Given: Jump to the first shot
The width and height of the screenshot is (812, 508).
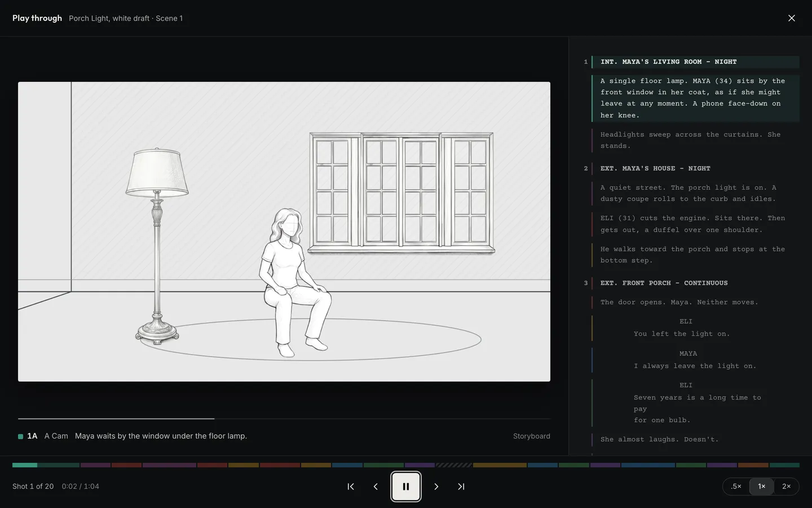Looking at the screenshot, I should point(351,487).
